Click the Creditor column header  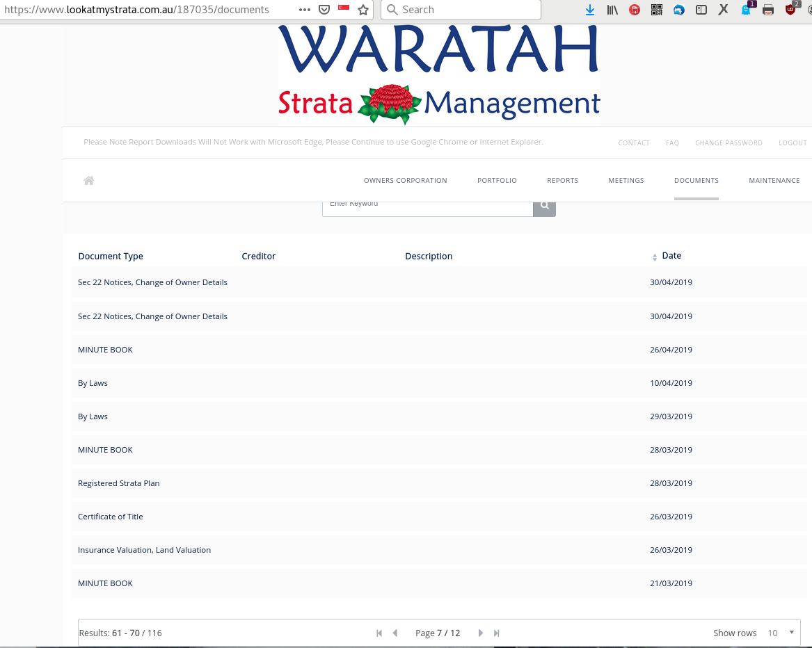point(258,256)
